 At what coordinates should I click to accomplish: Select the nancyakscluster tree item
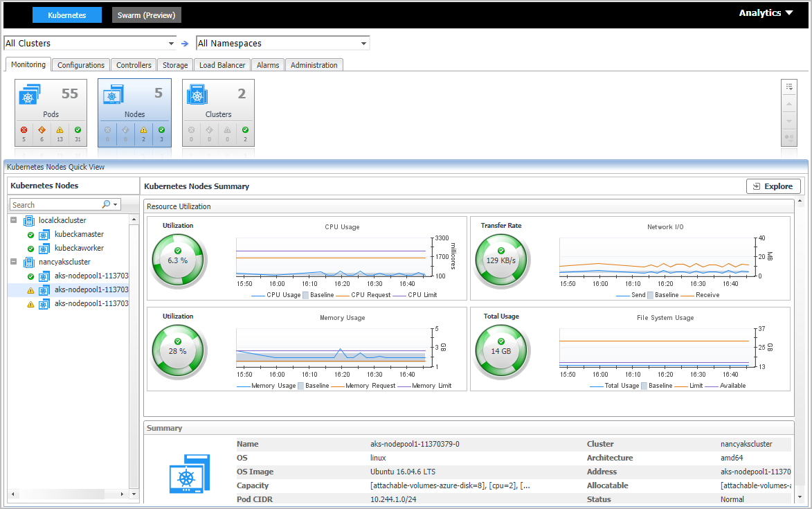tap(64, 262)
